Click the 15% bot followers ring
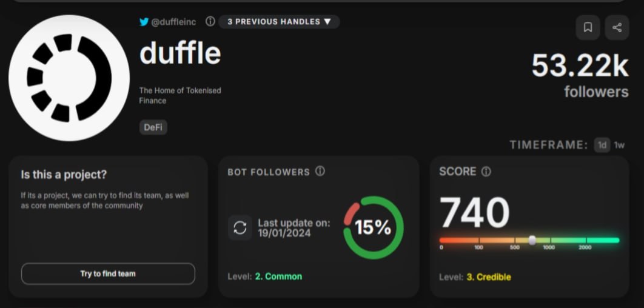 pos(374,227)
